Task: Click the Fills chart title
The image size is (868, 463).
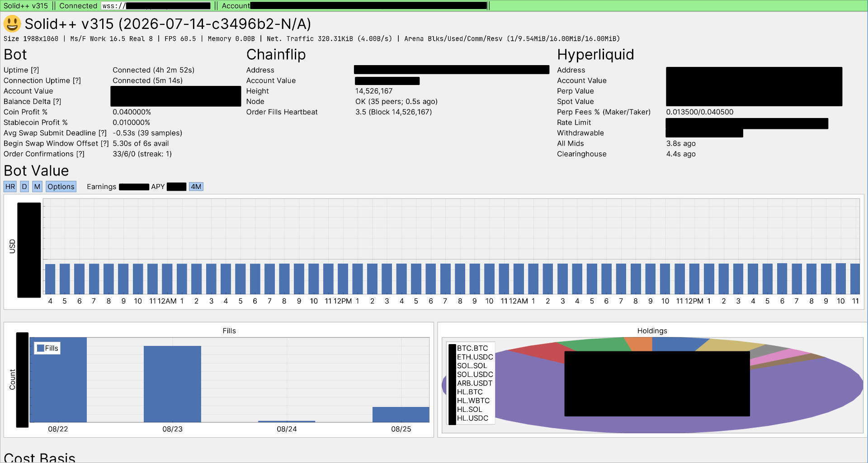Action: (229, 331)
